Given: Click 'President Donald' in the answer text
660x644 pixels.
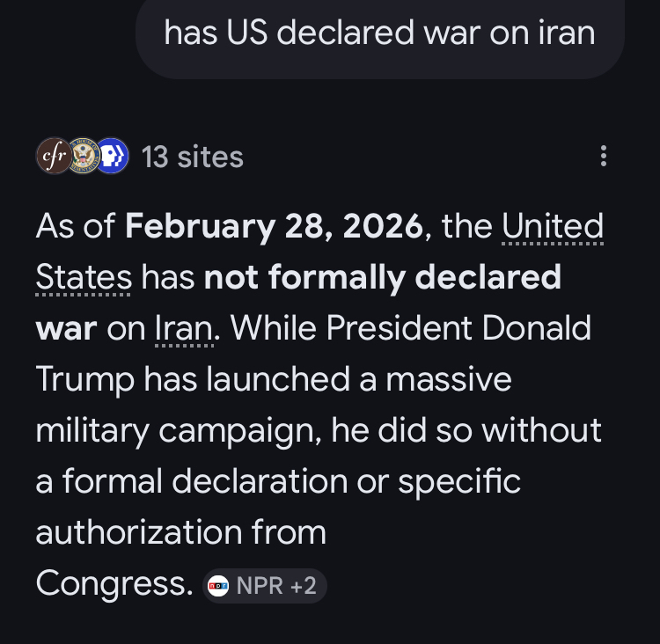Looking at the screenshot, I should pos(457,328).
